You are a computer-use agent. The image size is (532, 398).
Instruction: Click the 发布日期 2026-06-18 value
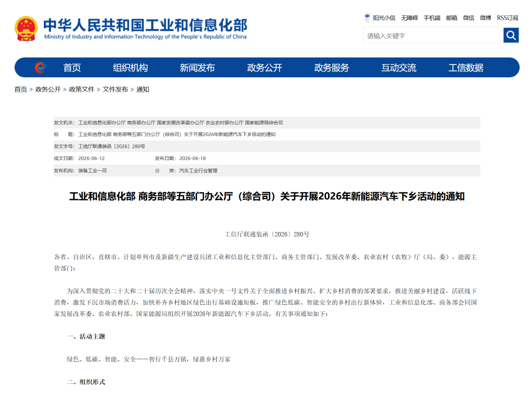click(193, 158)
